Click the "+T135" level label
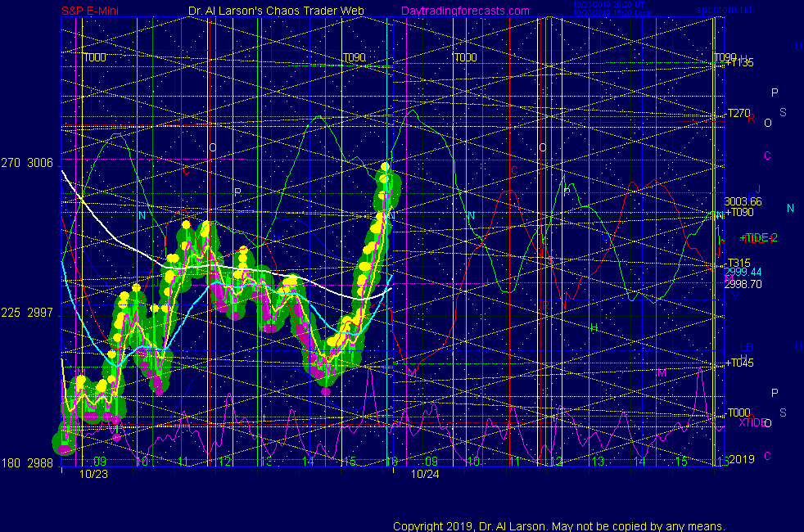The width and height of the screenshot is (804, 532). [739, 63]
